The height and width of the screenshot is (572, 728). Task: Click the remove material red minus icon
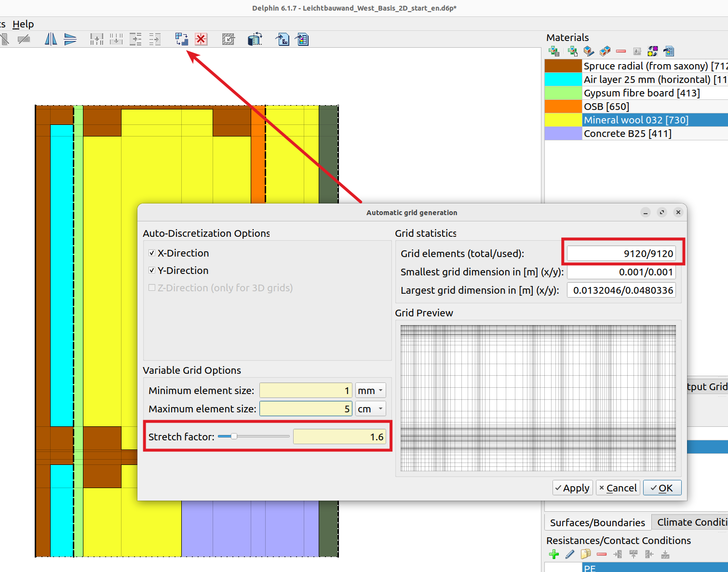pyautogui.click(x=621, y=51)
